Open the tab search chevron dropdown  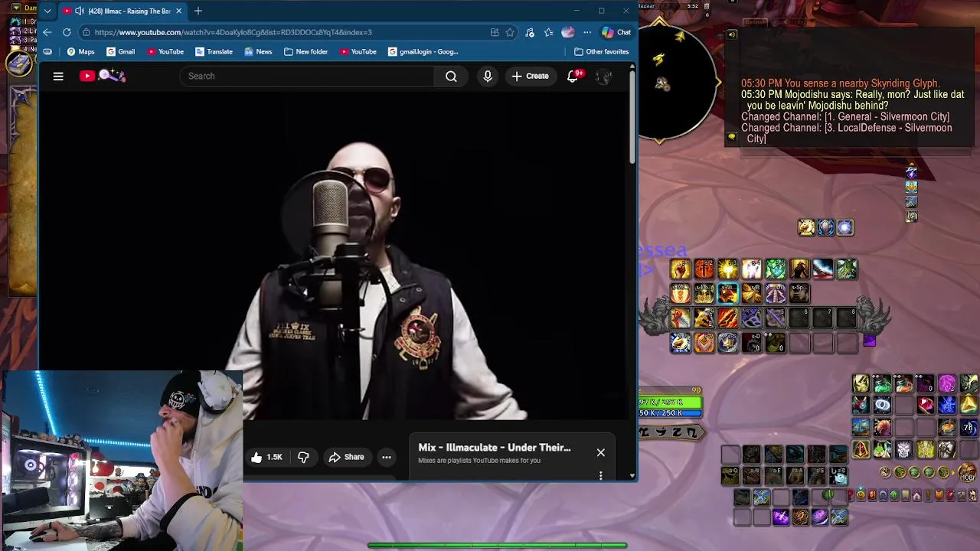(x=47, y=11)
